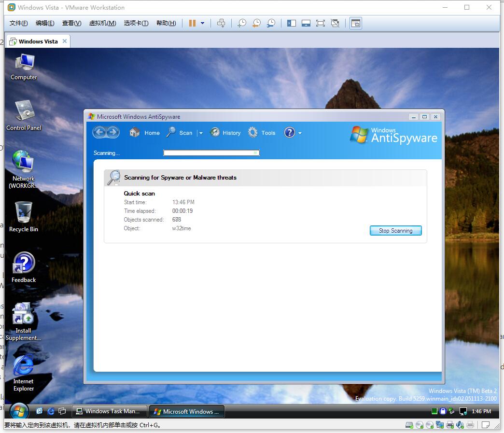Click the taskbar clock showing 1:46 PM

coord(481,411)
